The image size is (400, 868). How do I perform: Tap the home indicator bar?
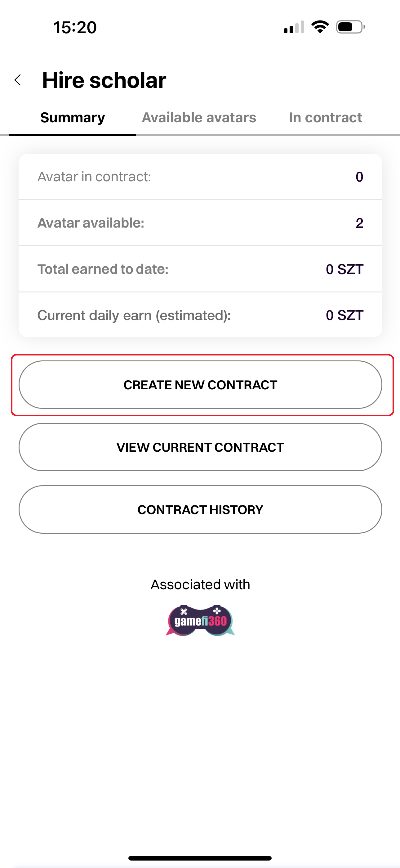point(200,858)
